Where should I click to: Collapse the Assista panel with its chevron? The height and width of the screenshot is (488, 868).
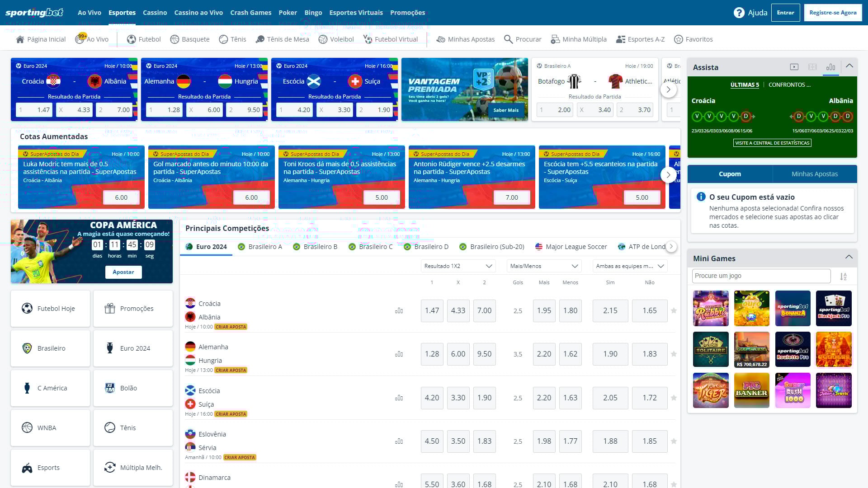point(849,66)
